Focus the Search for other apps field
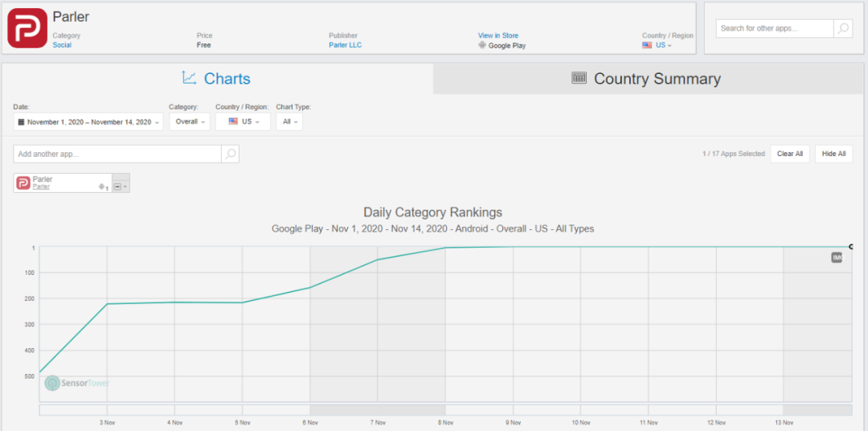868x431 pixels. (x=775, y=28)
